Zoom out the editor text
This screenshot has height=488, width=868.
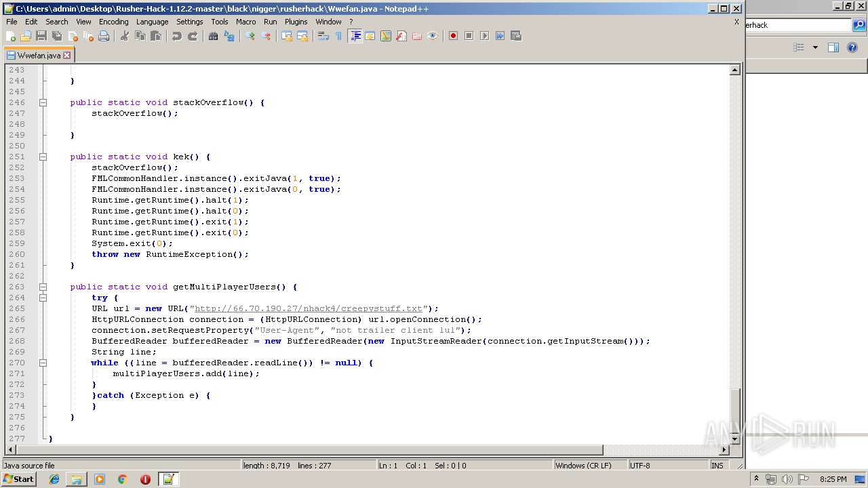click(x=265, y=36)
